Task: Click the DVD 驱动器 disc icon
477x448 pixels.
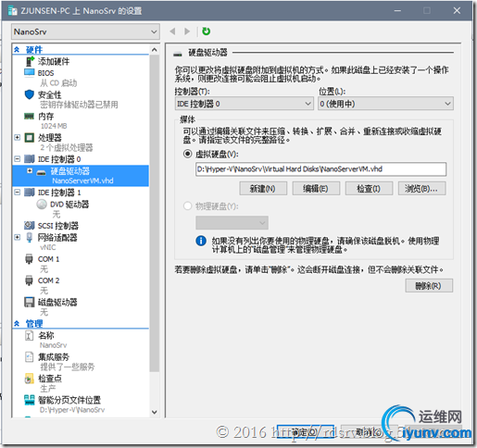Action: (42, 205)
